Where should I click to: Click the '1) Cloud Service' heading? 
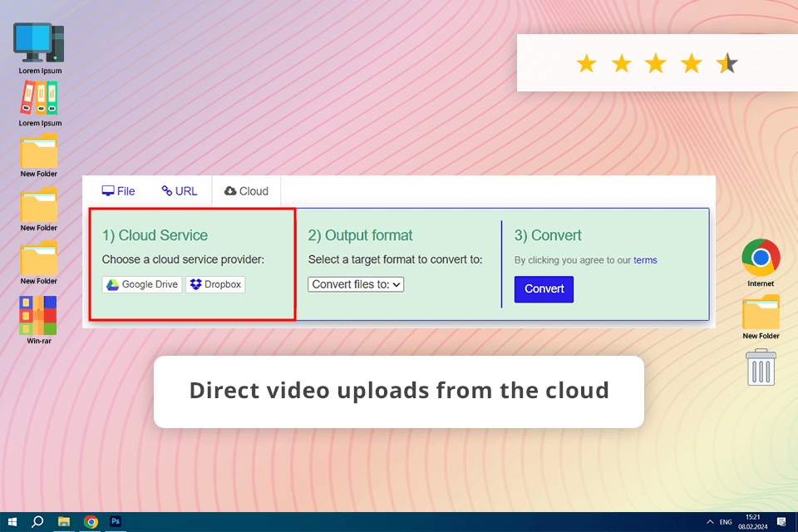click(x=155, y=236)
